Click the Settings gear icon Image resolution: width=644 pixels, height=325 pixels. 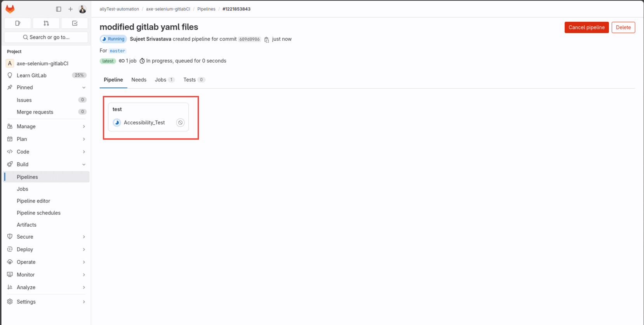click(x=10, y=302)
